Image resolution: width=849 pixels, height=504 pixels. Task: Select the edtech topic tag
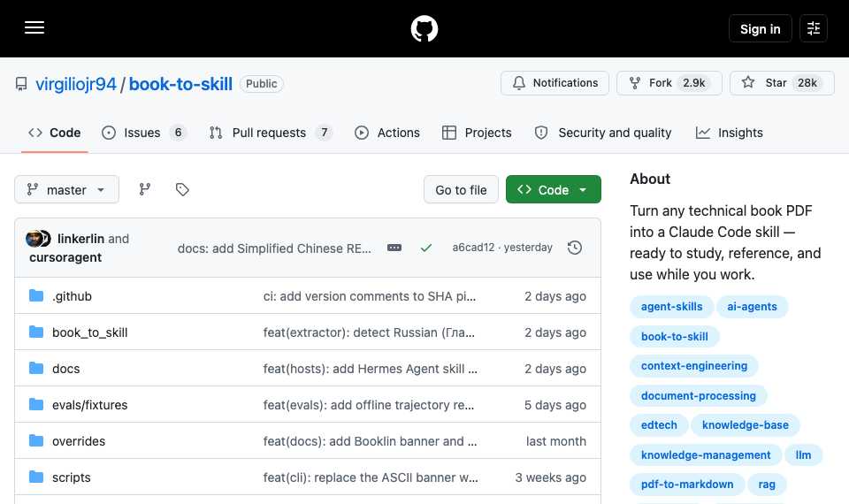coord(659,425)
